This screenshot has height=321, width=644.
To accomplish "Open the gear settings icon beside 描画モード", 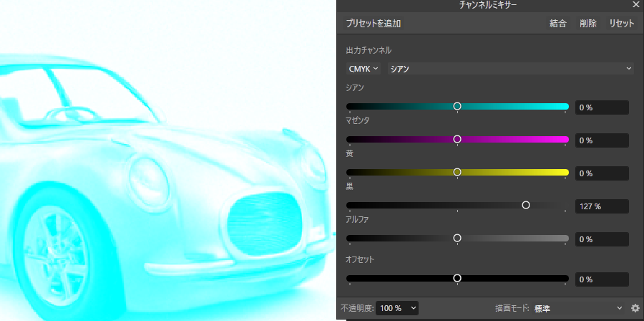I will tap(635, 308).
